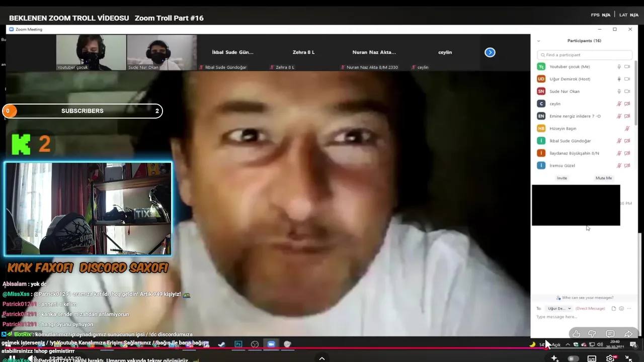Click next-page arrow in gallery strip
644x362 pixels.
point(490,52)
